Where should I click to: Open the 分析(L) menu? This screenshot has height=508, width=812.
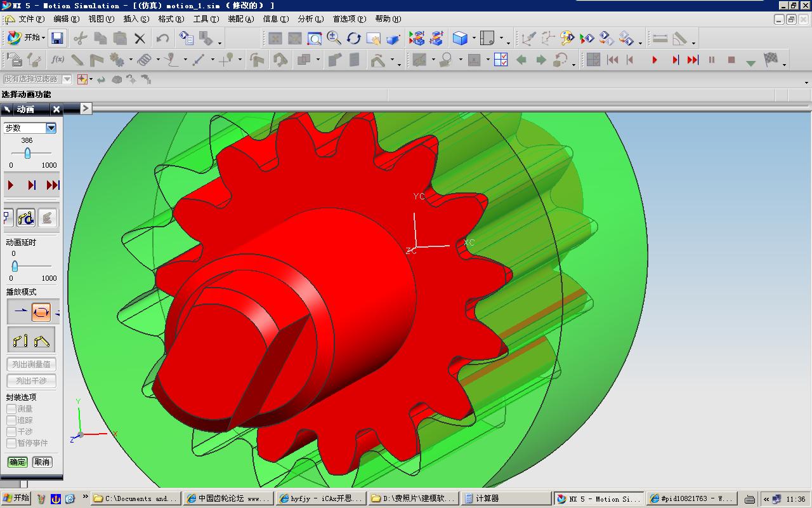[x=310, y=19]
